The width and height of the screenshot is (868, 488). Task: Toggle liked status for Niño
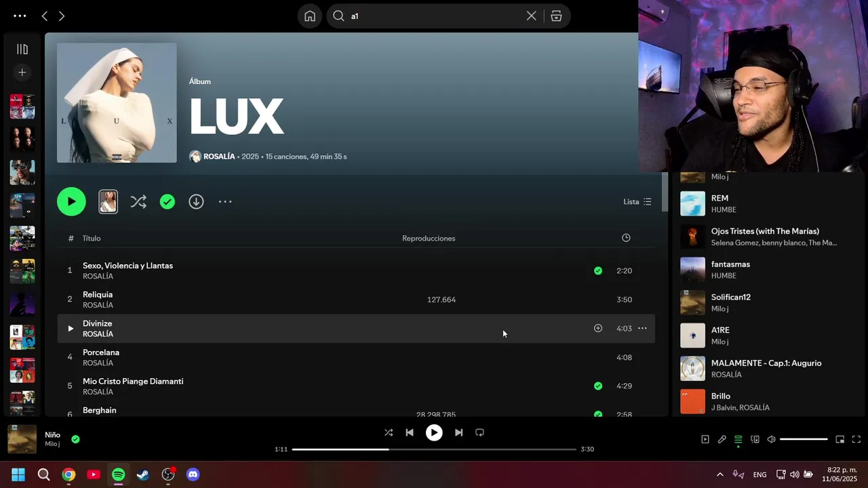75,439
